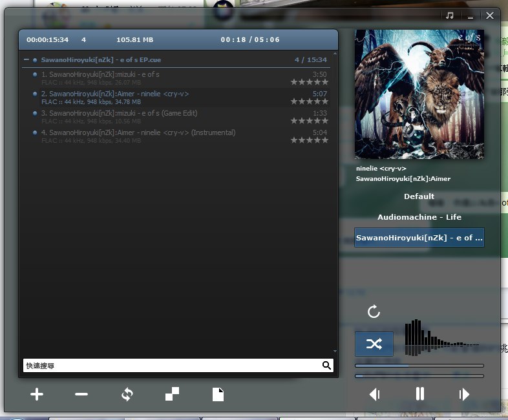Click the ninelie <cry-v> now-playing title
Screen dimensions: 508x420
381,169
